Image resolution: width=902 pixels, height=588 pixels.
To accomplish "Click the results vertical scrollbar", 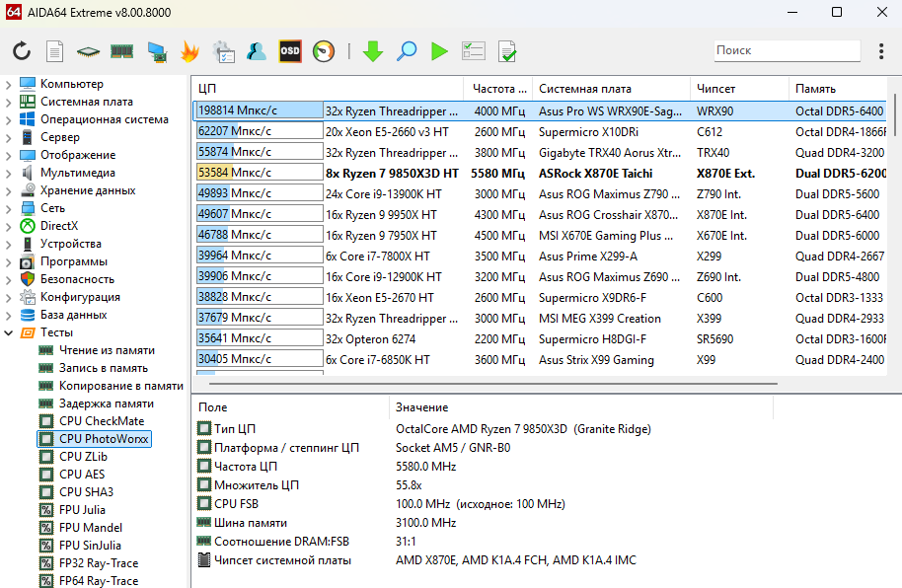I will pyautogui.click(x=894, y=115).
